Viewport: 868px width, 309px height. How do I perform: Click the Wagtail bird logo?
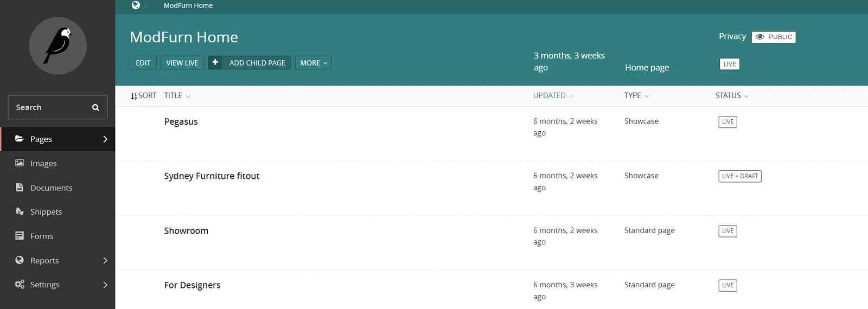pyautogui.click(x=58, y=46)
